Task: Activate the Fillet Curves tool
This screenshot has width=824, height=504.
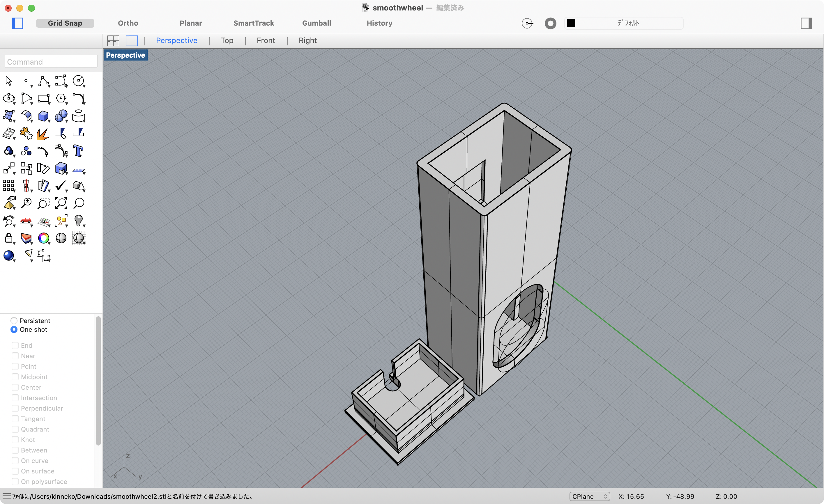Action: (x=79, y=98)
